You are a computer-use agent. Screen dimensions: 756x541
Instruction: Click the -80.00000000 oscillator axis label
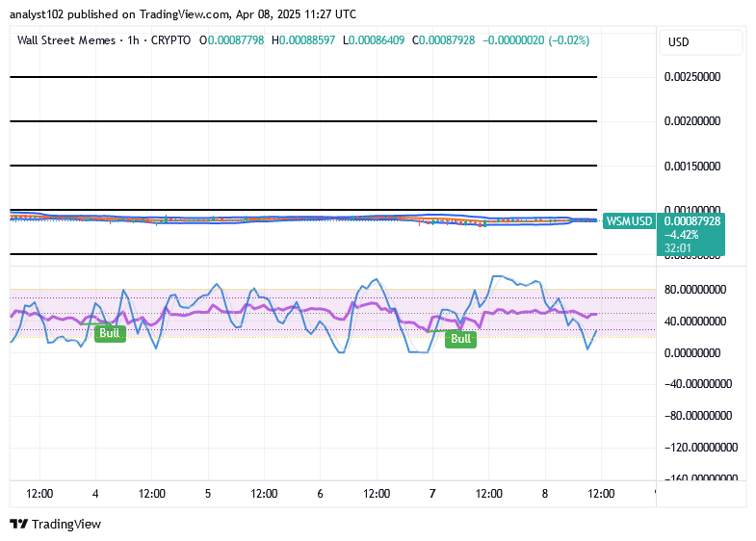pyautogui.click(x=698, y=415)
